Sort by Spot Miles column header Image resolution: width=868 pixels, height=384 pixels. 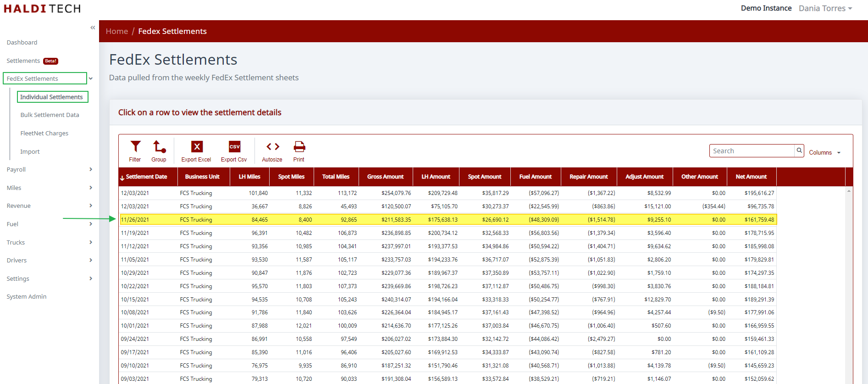point(291,177)
